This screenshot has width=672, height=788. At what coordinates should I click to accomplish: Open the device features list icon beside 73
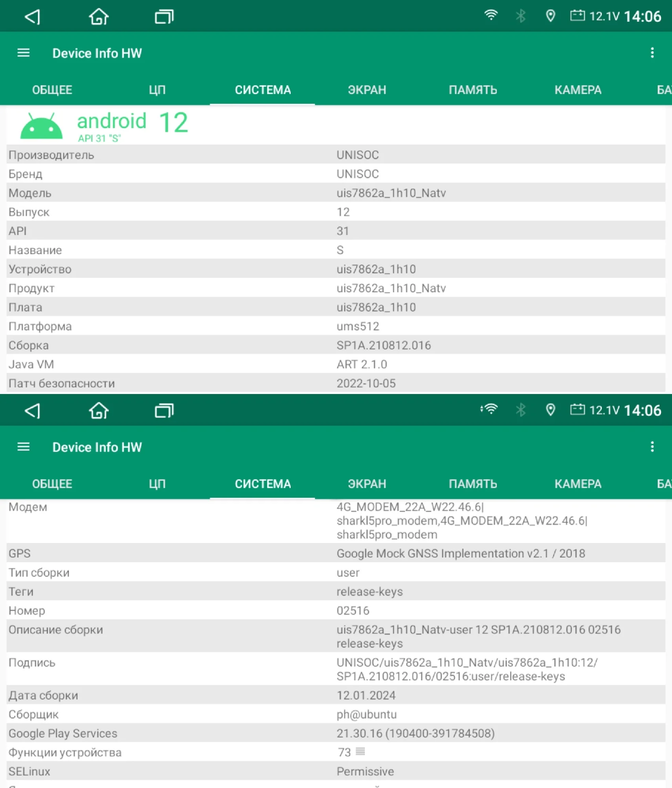pyautogui.click(x=360, y=752)
